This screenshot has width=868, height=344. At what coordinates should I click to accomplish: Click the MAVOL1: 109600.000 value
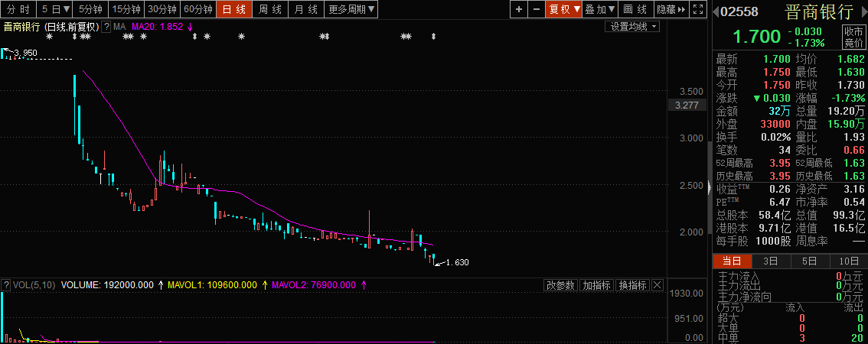click(214, 285)
